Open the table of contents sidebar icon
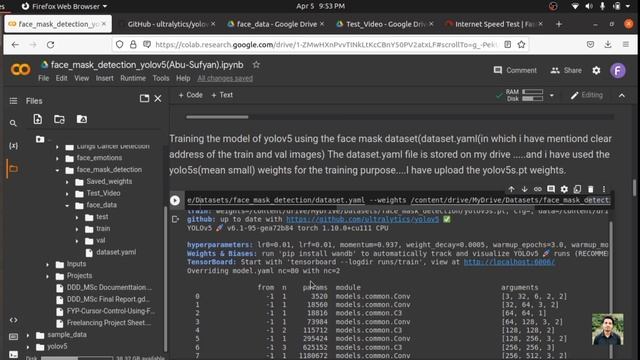 point(13,101)
